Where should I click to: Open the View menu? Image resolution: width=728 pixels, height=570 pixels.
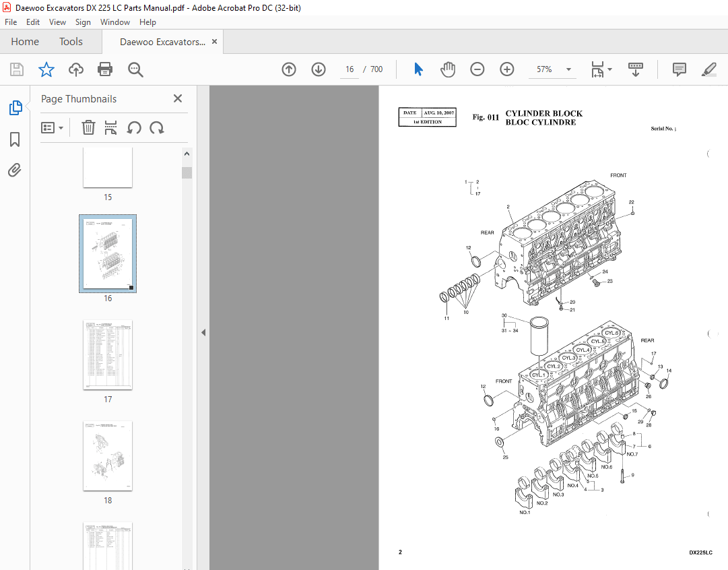click(57, 22)
